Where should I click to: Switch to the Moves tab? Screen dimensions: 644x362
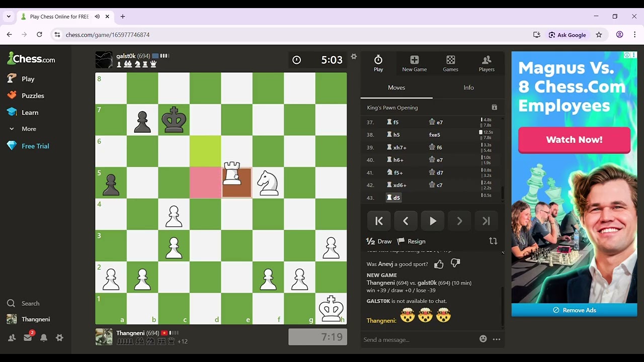396,87
